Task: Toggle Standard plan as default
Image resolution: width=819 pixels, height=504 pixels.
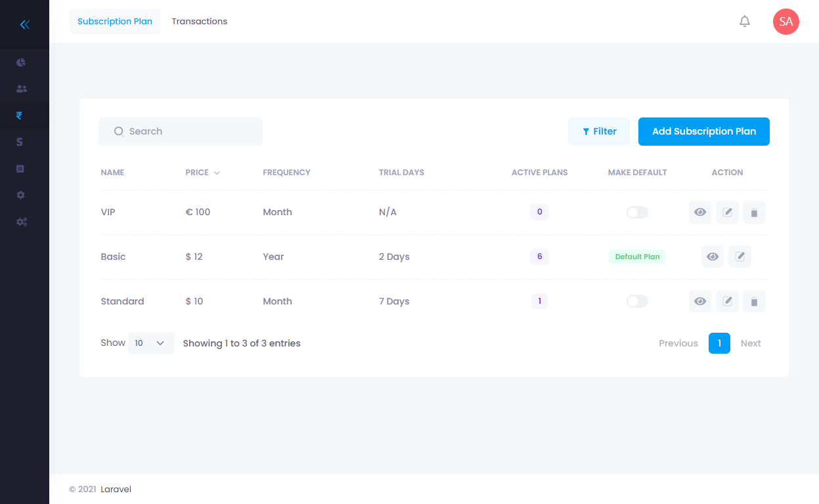Action: click(x=637, y=301)
